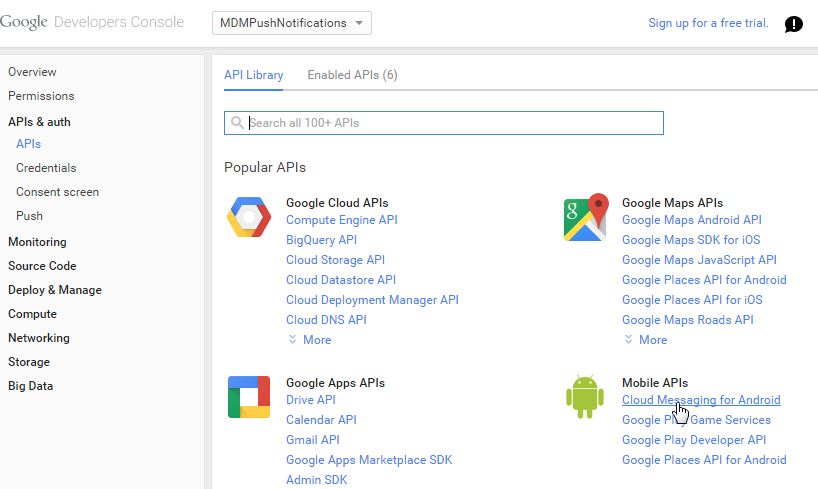Open Push in the sidebar
This screenshot has height=489, width=818.
(29, 216)
